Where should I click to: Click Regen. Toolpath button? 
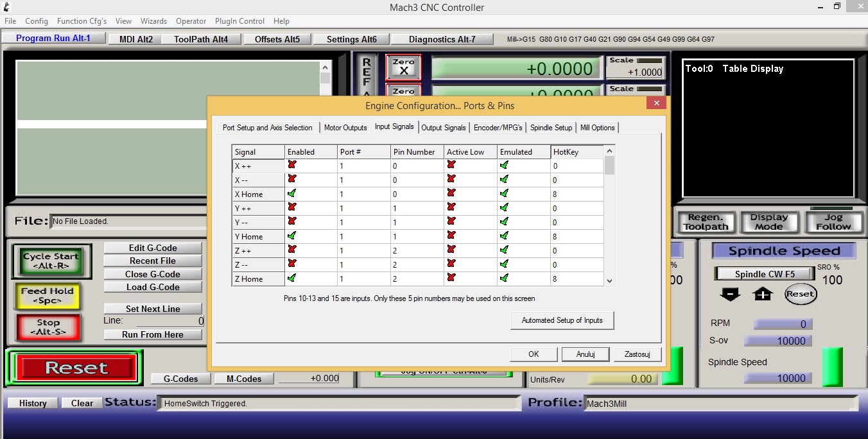[x=706, y=222]
